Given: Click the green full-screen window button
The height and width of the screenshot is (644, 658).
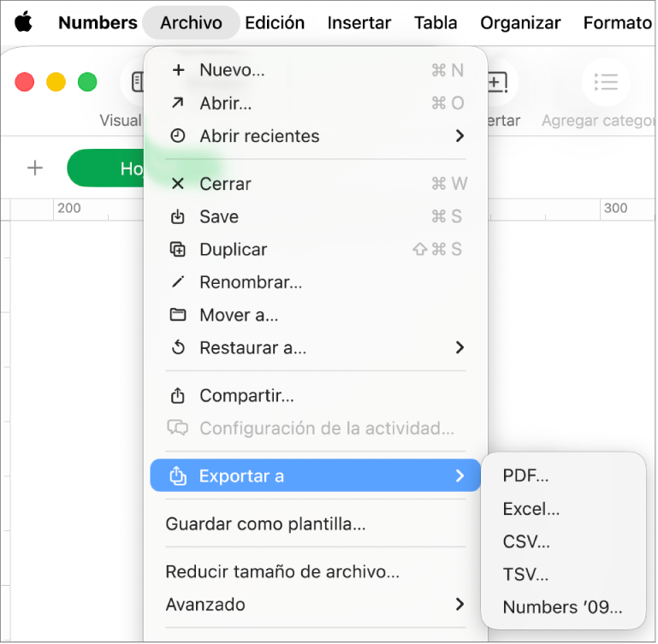Looking at the screenshot, I should [x=87, y=82].
